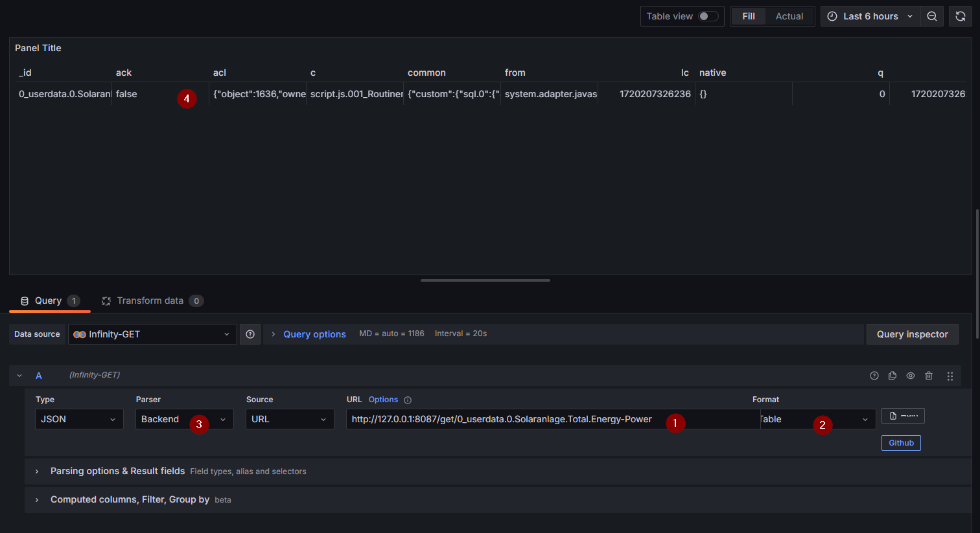
Task: Open the Infinity-GET data source dropdown
Action: pyautogui.click(x=152, y=334)
